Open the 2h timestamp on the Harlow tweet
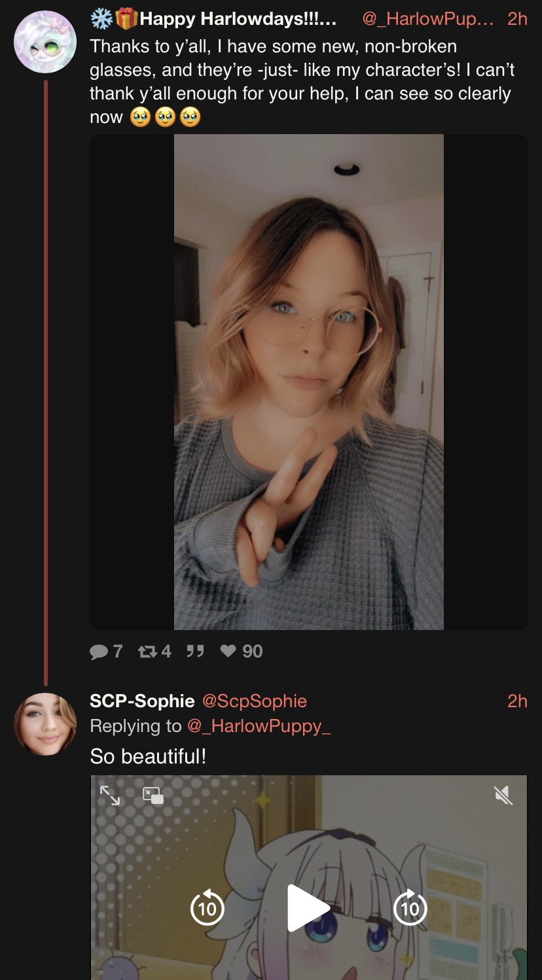This screenshot has width=542, height=980. [517, 19]
